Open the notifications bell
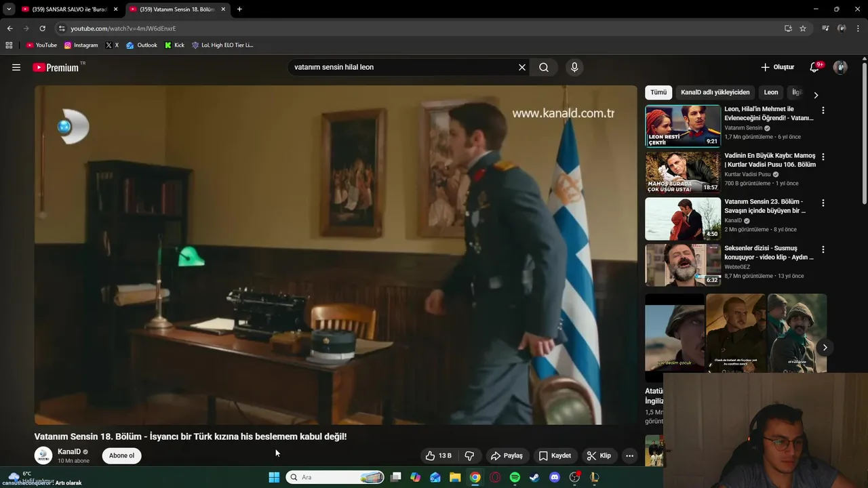This screenshot has height=488, width=868. (x=815, y=67)
